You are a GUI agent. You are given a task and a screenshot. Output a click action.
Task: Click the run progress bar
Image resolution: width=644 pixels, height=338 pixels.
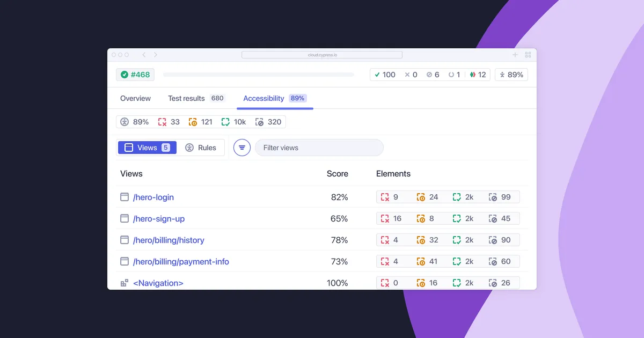point(258,75)
